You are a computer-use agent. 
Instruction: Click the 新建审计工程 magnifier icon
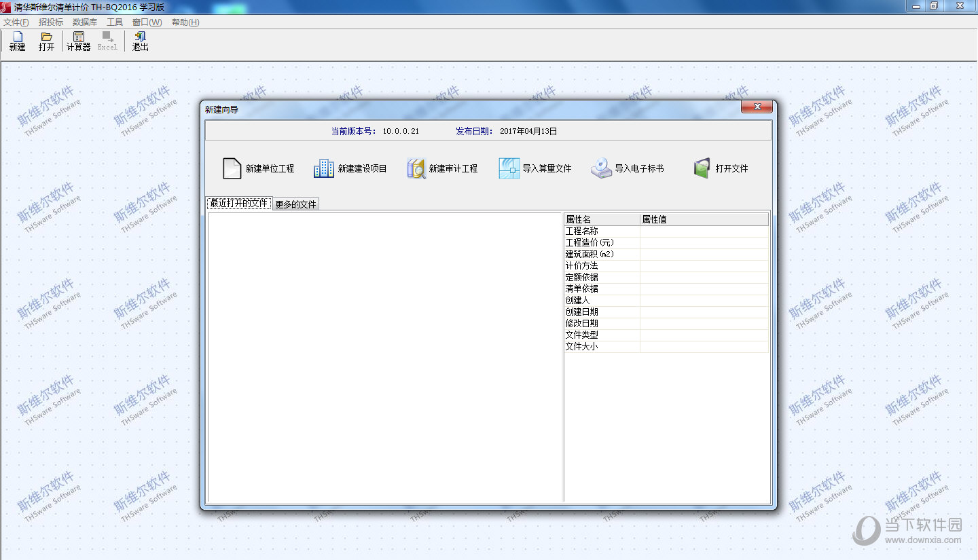416,168
